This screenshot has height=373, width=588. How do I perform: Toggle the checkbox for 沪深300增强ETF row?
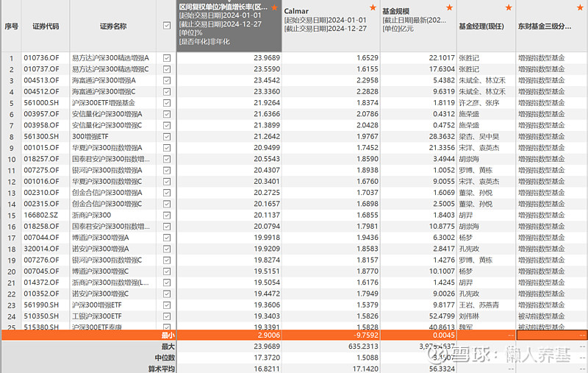167,305
